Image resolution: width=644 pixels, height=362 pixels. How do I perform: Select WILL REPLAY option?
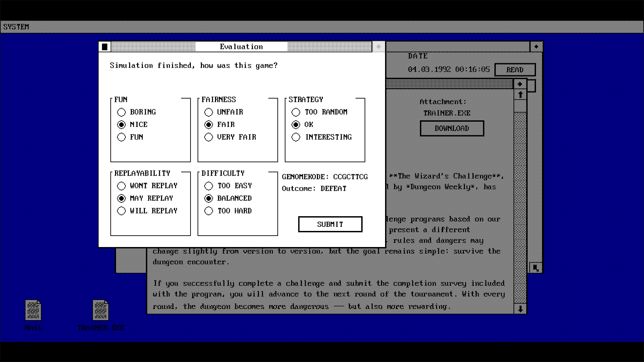click(121, 211)
